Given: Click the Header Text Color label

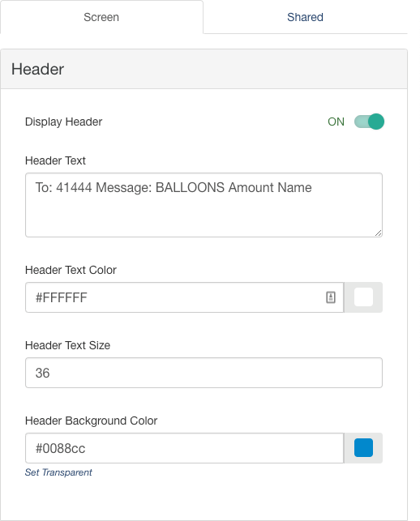Looking at the screenshot, I should pyautogui.click(x=71, y=270).
